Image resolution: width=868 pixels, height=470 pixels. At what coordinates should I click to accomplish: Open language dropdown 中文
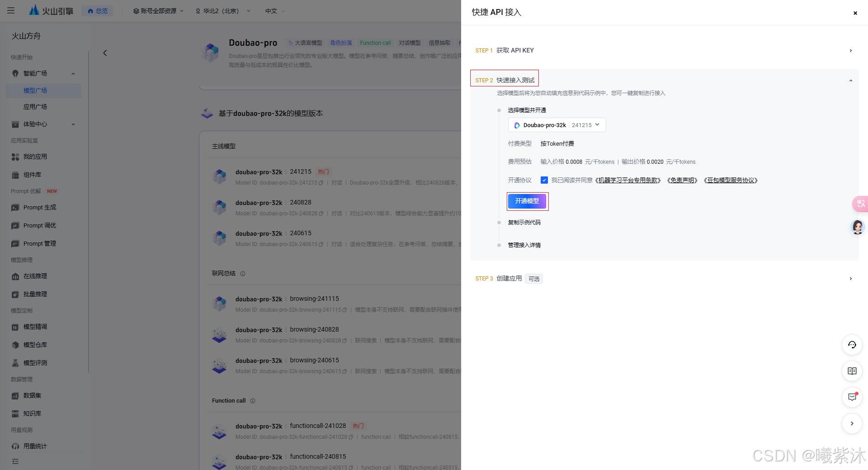[275, 11]
